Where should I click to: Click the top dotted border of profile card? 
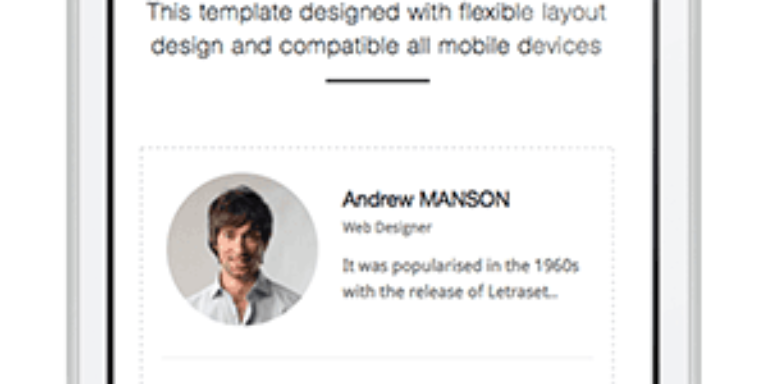click(x=377, y=147)
